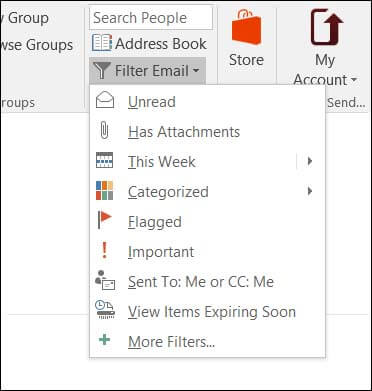Screen dimensions: 372x391
Task: Click the Address Book button label
Action: click(161, 44)
